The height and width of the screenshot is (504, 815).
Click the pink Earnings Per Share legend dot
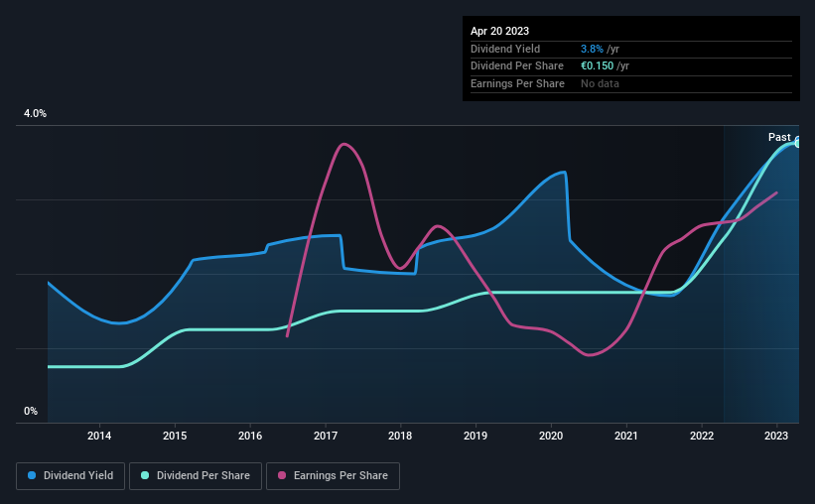coord(282,475)
